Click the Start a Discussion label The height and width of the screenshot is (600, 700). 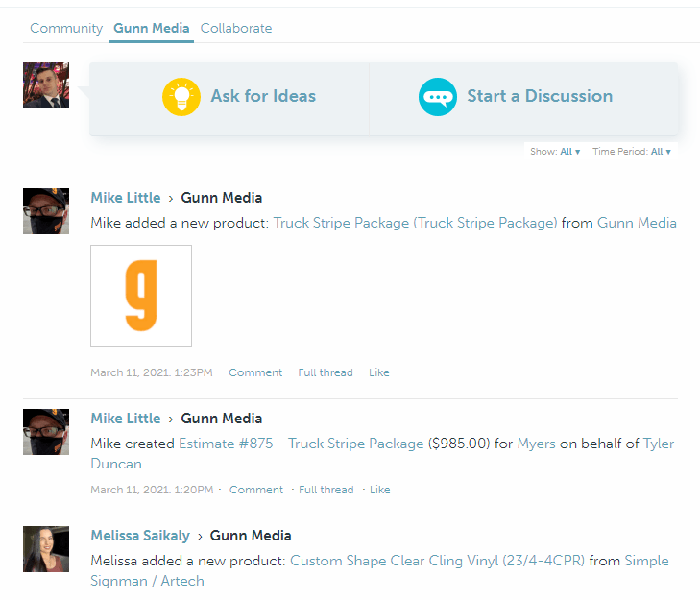540,96
